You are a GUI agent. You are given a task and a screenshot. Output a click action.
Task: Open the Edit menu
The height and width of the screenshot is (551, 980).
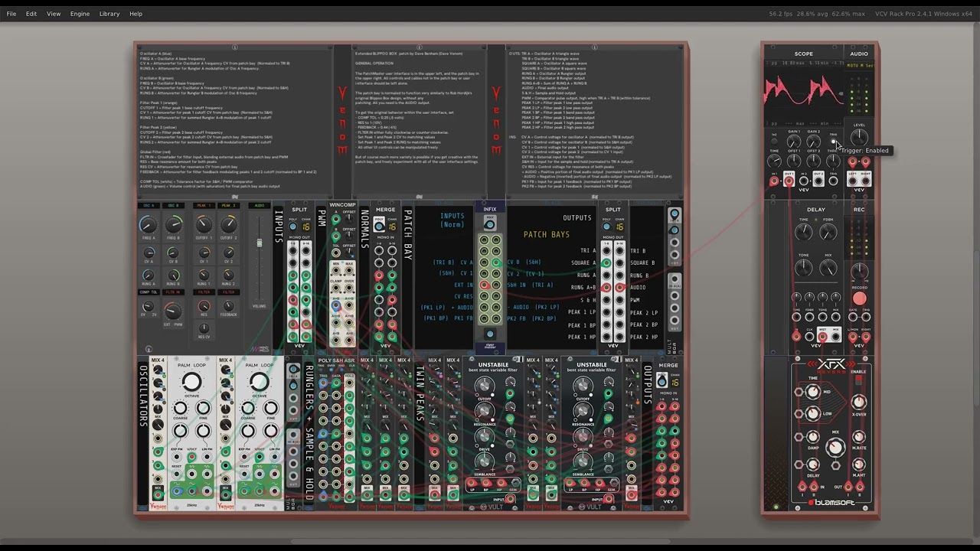point(31,14)
